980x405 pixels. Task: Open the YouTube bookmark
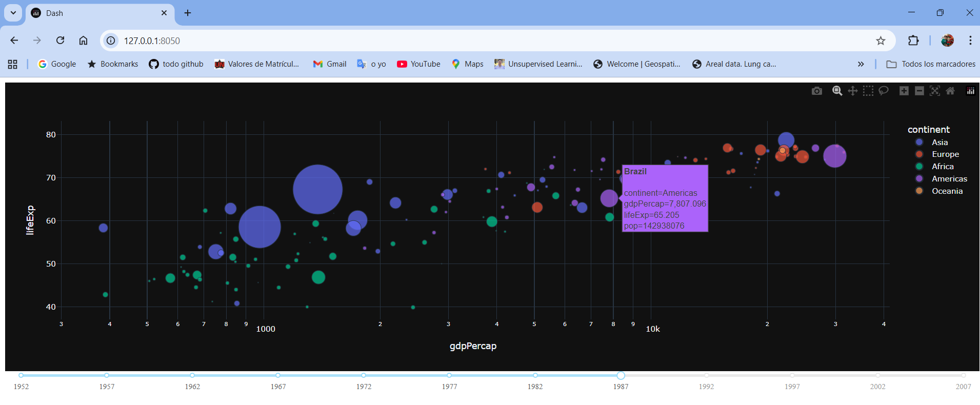(418, 64)
